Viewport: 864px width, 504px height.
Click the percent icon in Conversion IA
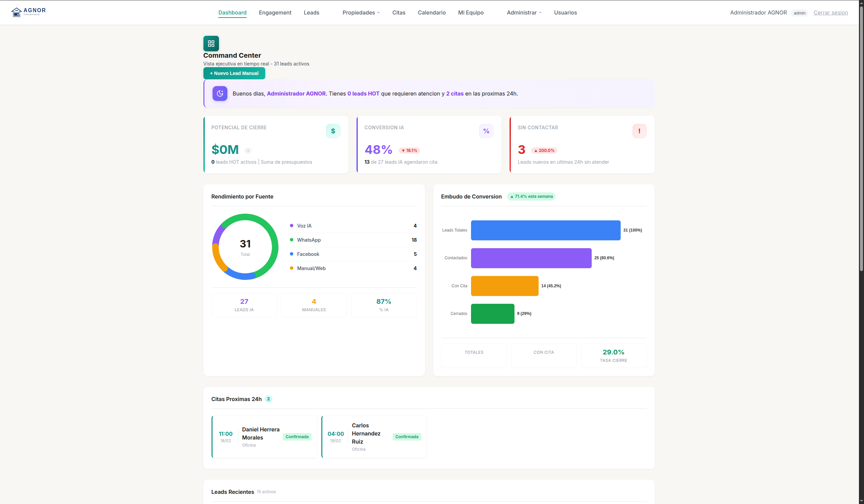pyautogui.click(x=486, y=131)
